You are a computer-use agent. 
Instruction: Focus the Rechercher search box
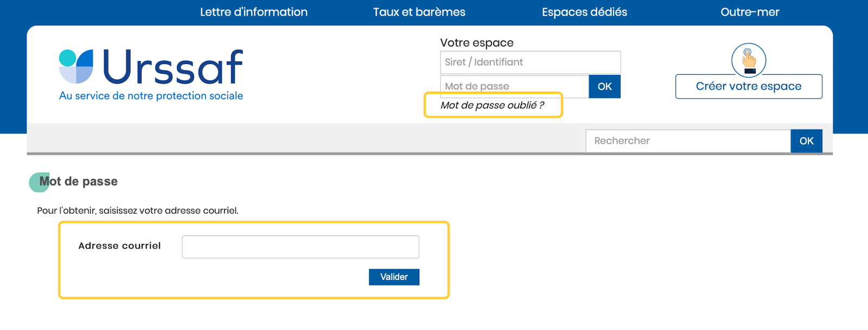[688, 141]
